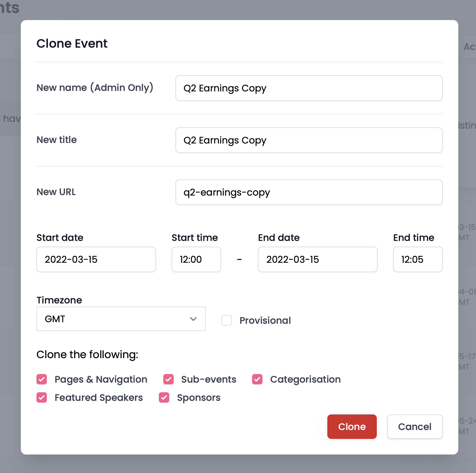Viewport: 476px width, 473px height.
Task: Click the Sponsors label text
Action: point(199,398)
